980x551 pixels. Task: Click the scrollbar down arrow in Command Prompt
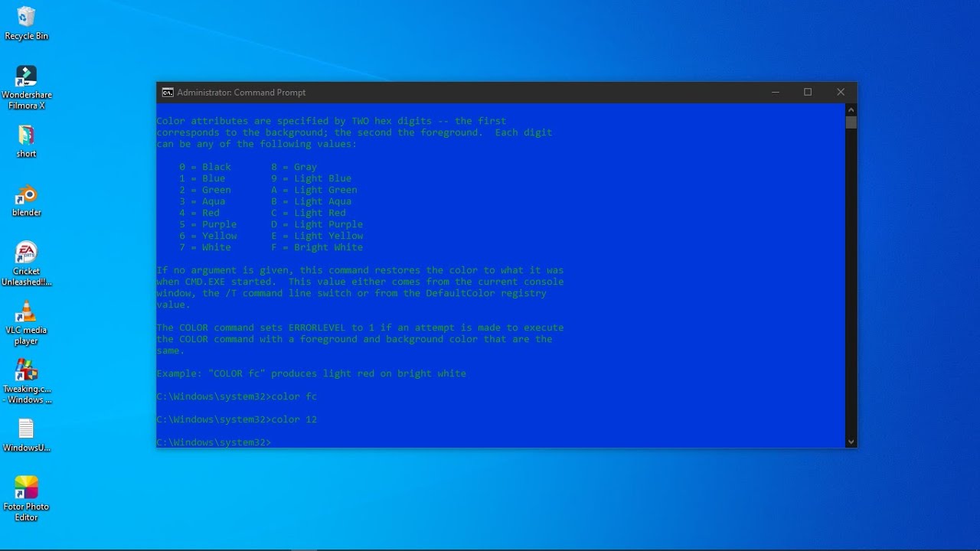click(851, 442)
